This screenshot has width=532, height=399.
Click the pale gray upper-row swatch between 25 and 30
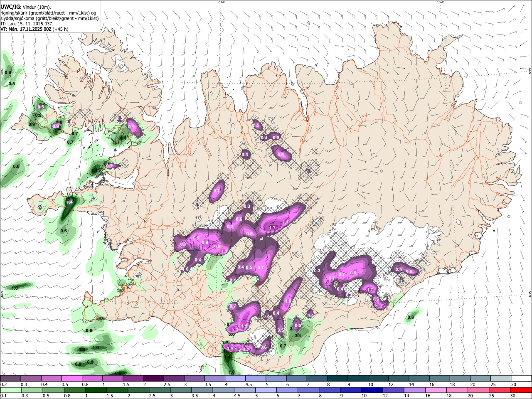pos(501,379)
